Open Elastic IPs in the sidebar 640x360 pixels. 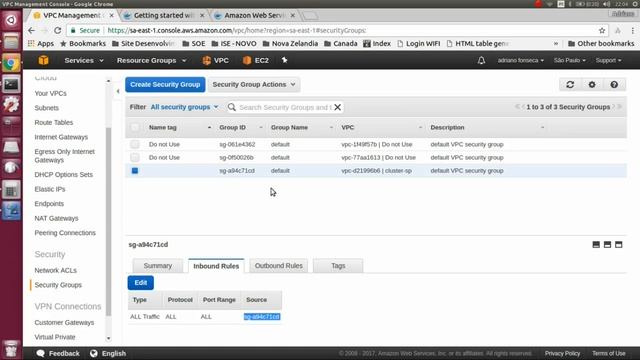[50, 189]
